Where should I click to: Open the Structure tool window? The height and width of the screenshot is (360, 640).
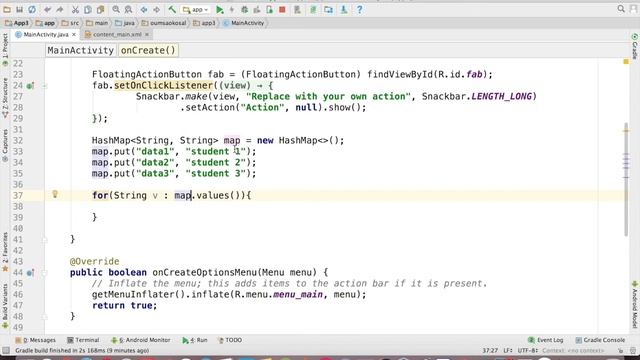(5, 98)
